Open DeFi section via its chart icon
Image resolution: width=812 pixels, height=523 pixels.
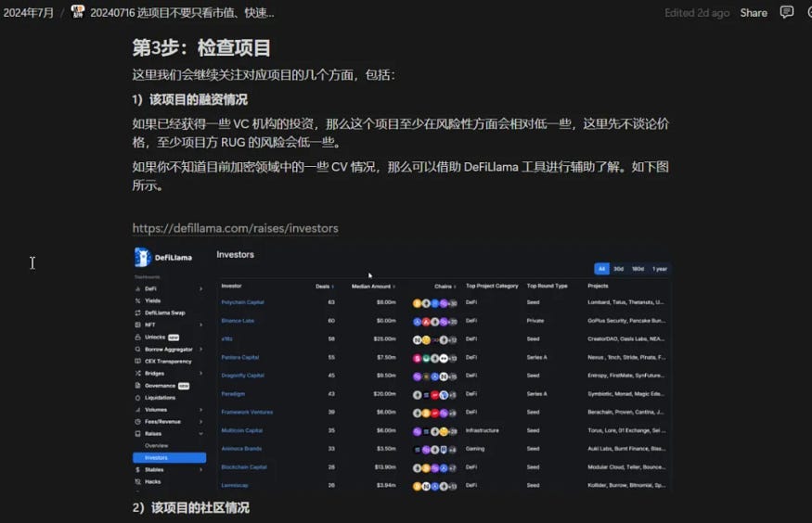pyautogui.click(x=137, y=288)
